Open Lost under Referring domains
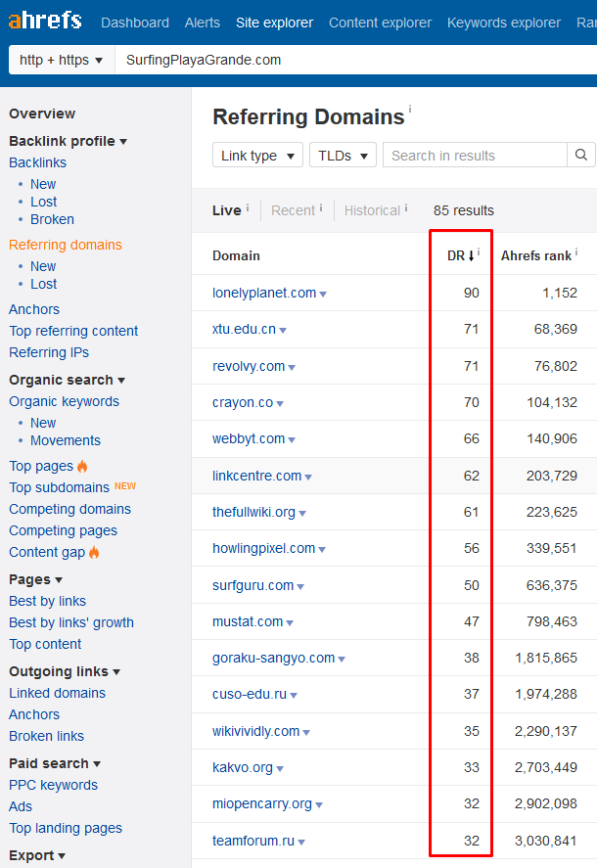The height and width of the screenshot is (868, 597). (44, 284)
